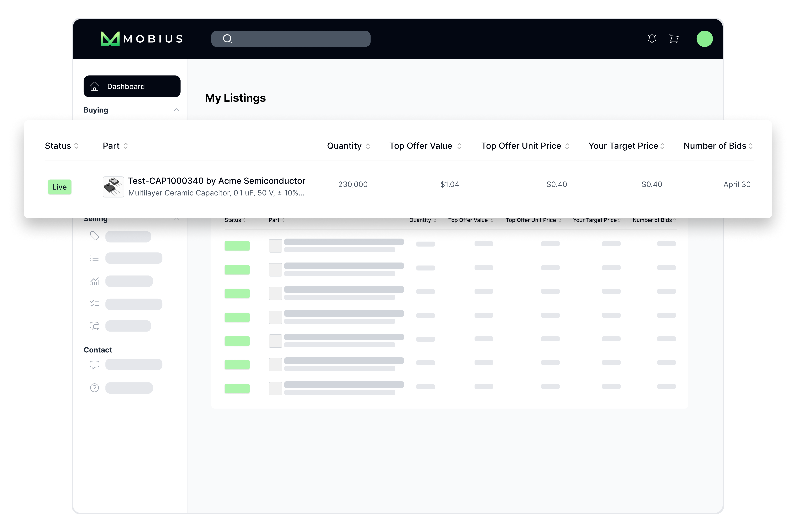Screen dimensions: 796x532
Task: Open the shopping cart icon
Action: pos(674,39)
